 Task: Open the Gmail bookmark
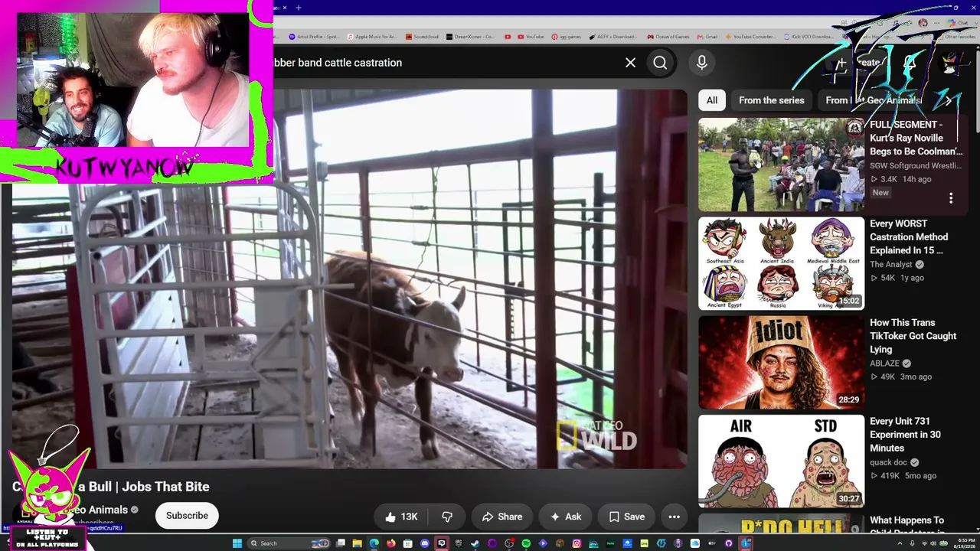click(x=707, y=37)
